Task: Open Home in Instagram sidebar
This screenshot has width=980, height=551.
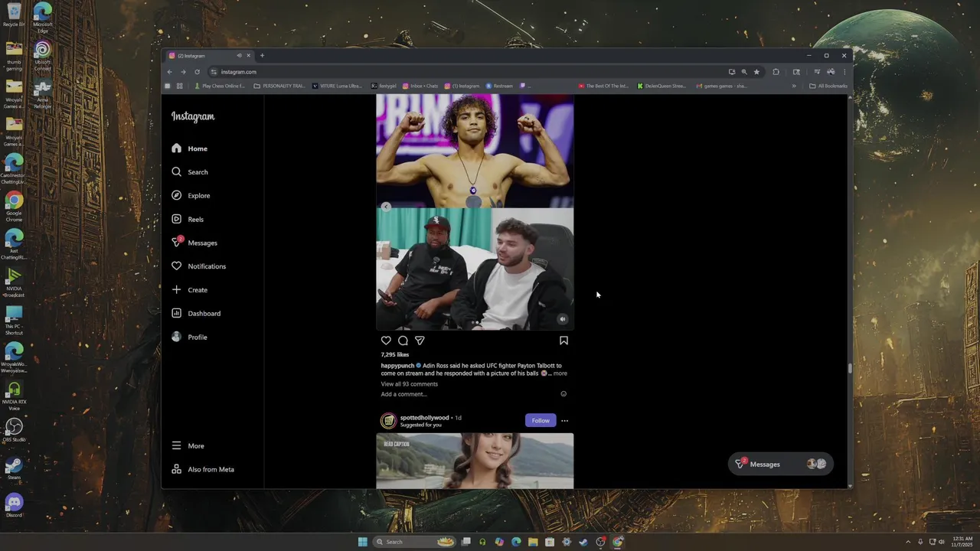Action: 190,148
